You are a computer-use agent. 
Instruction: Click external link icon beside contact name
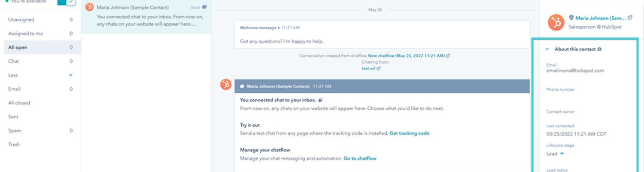pyautogui.click(x=630, y=18)
